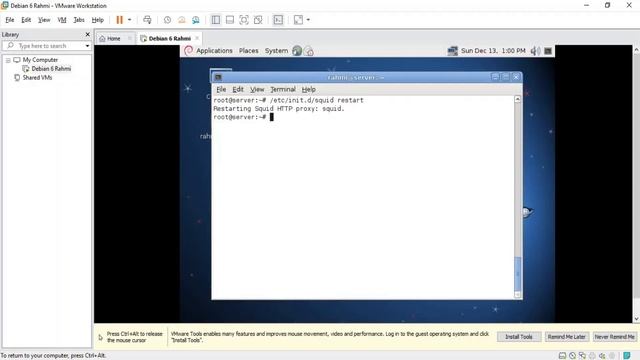Viewport: 640px width, 360px height.
Task: Open the terminal's Terminal menu
Action: [x=283, y=89]
